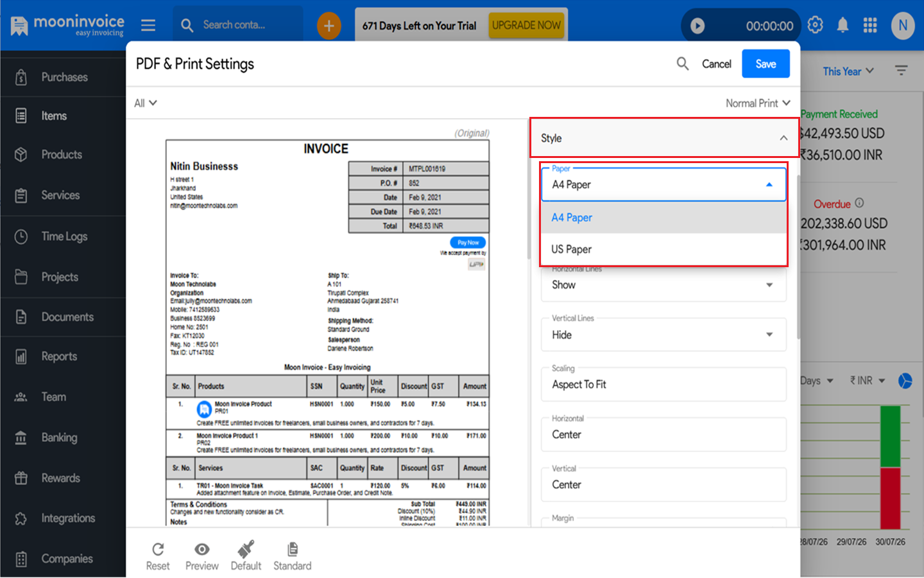
Task: Open notifications bell
Action: coord(843,25)
